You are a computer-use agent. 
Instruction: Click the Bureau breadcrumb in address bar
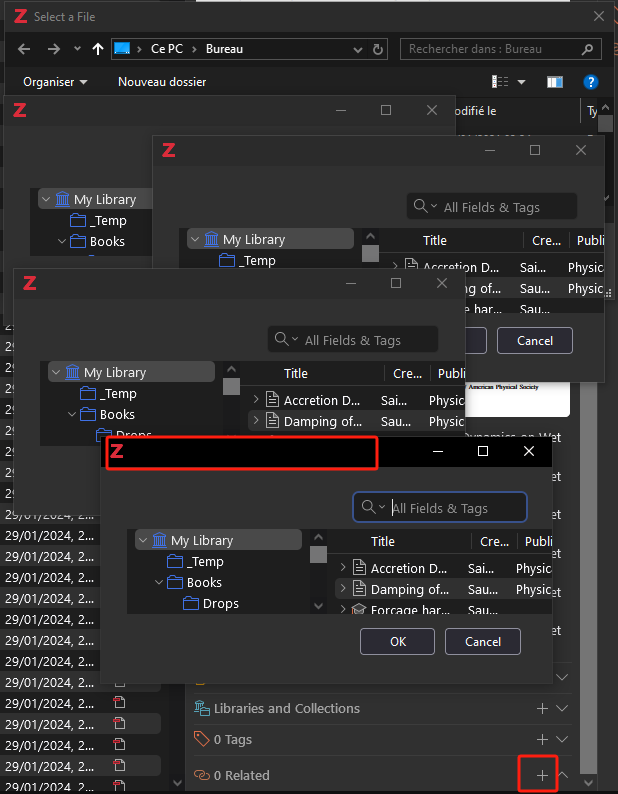click(224, 49)
